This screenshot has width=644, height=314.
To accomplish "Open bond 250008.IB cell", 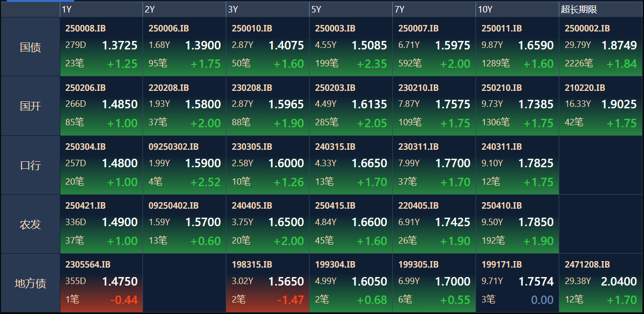I will (101, 47).
